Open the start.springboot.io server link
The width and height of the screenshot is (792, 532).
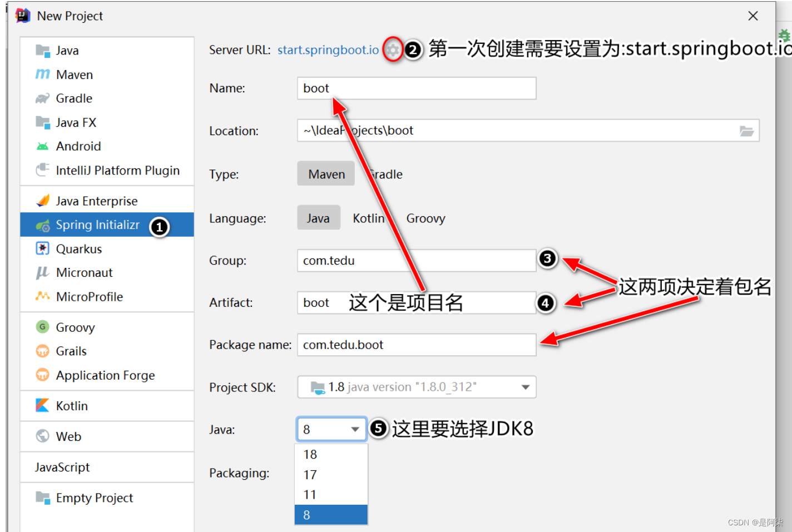point(328,50)
